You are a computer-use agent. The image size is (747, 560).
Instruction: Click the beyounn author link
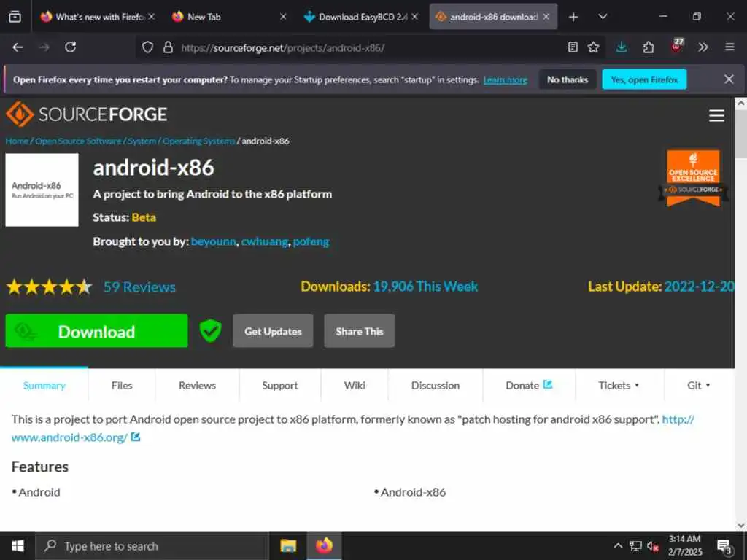(x=213, y=241)
